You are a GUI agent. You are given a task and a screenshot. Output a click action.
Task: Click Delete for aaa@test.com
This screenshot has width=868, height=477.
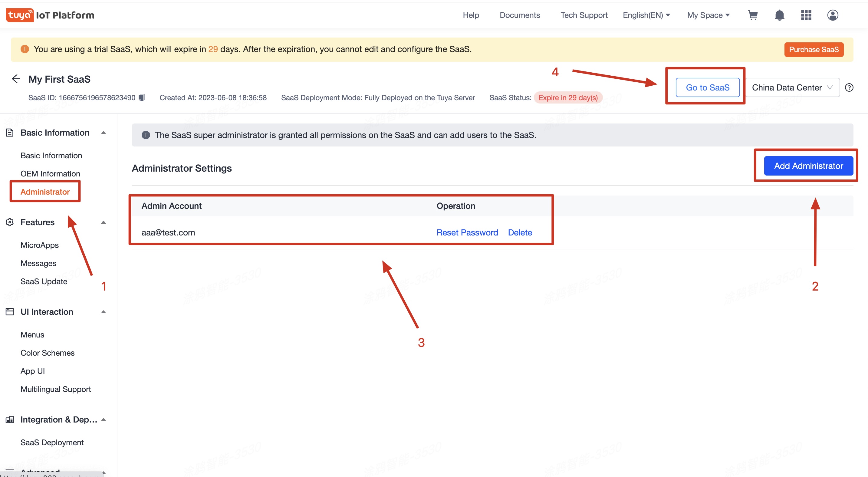point(520,233)
